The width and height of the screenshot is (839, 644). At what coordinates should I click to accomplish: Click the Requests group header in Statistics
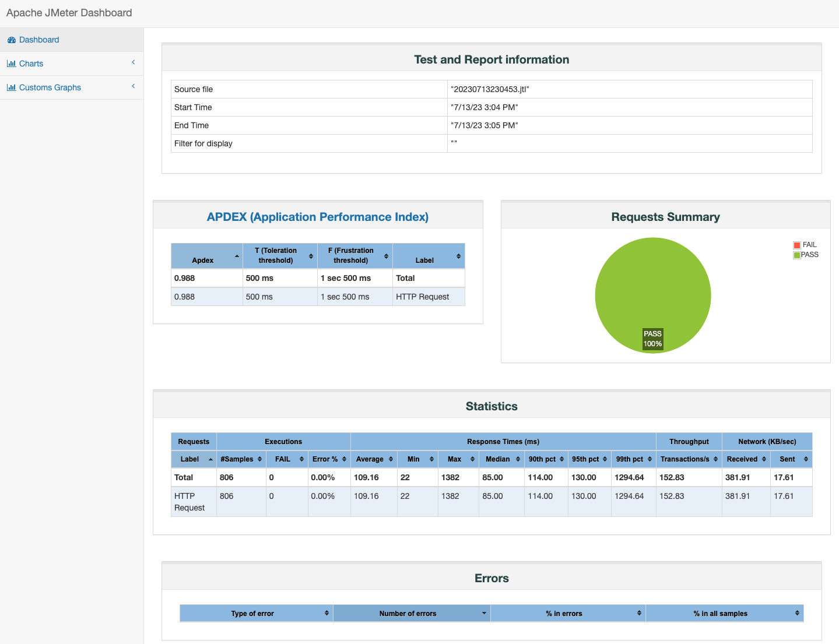pyautogui.click(x=194, y=442)
